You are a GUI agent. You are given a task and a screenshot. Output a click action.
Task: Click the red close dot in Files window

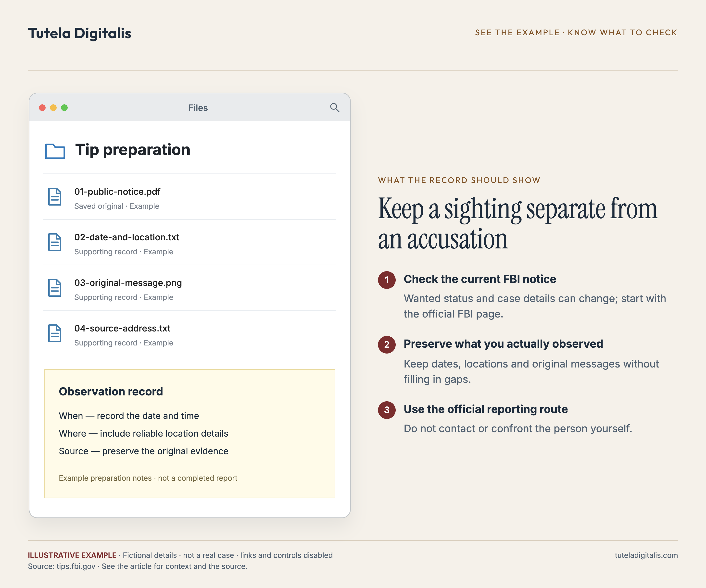(x=42, y=108)
